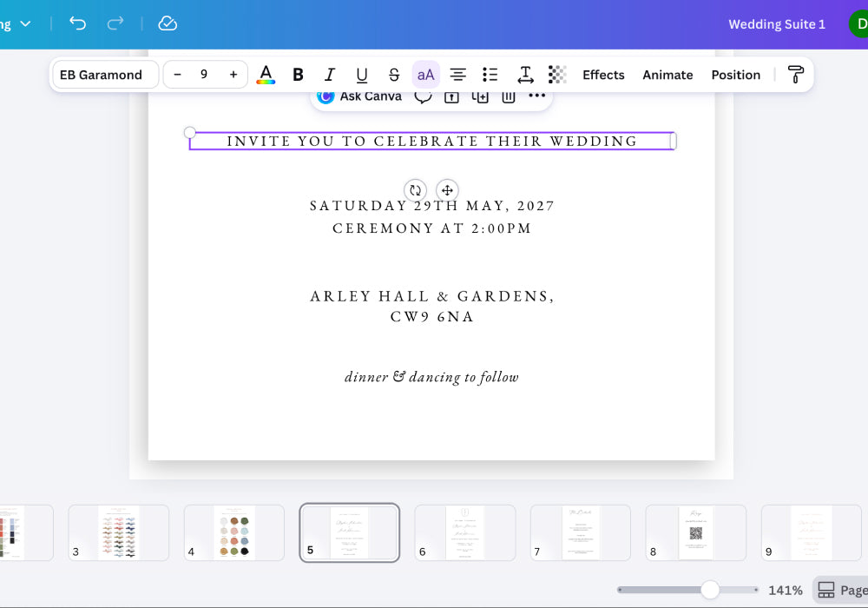Click font size field showing 9
This screenshot has width=868, height=608.
tap(204, 75)
